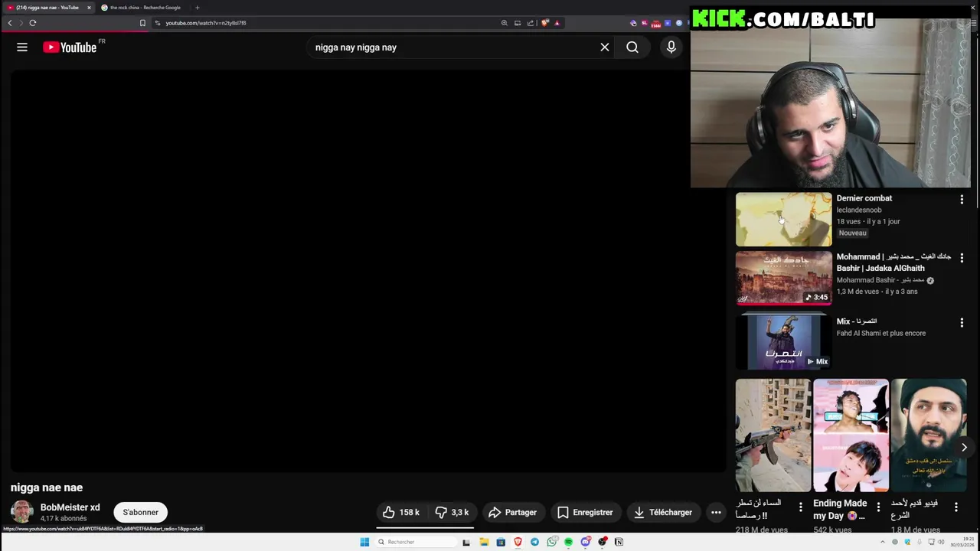Open options for the rifle short
980x551 pixels.
(800, 507)
